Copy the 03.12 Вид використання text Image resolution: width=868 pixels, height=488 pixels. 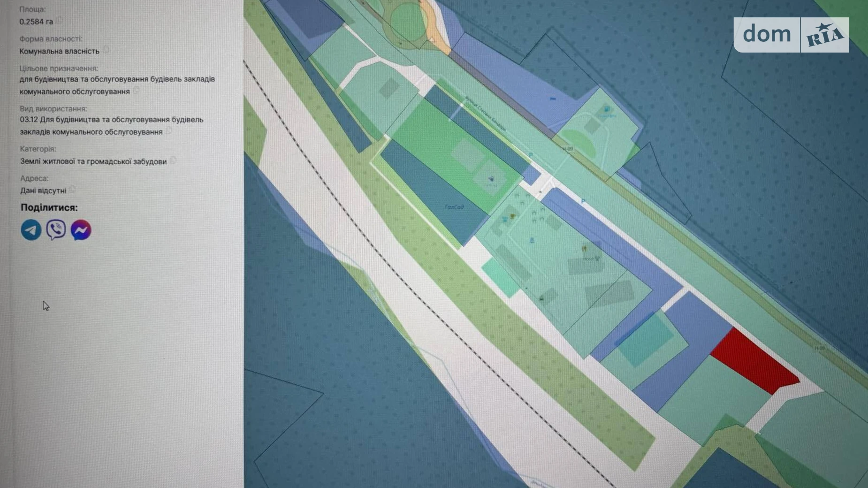[x=169, y=131]
